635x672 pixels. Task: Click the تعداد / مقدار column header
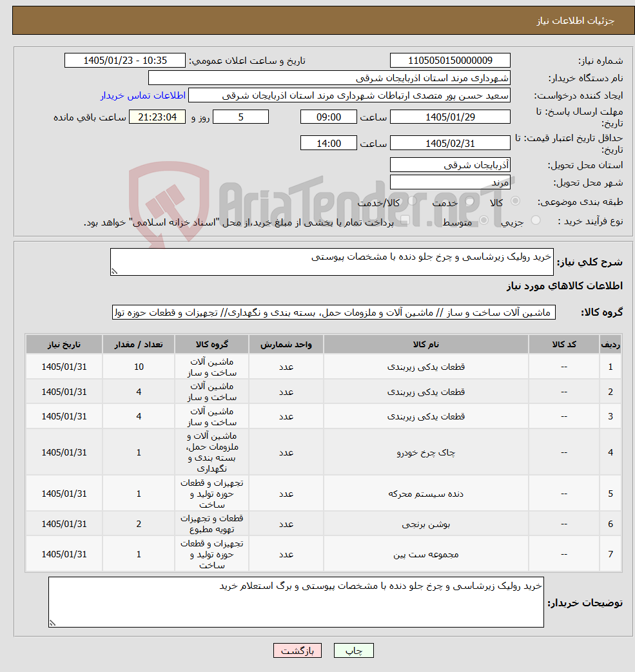pos(139,345)
